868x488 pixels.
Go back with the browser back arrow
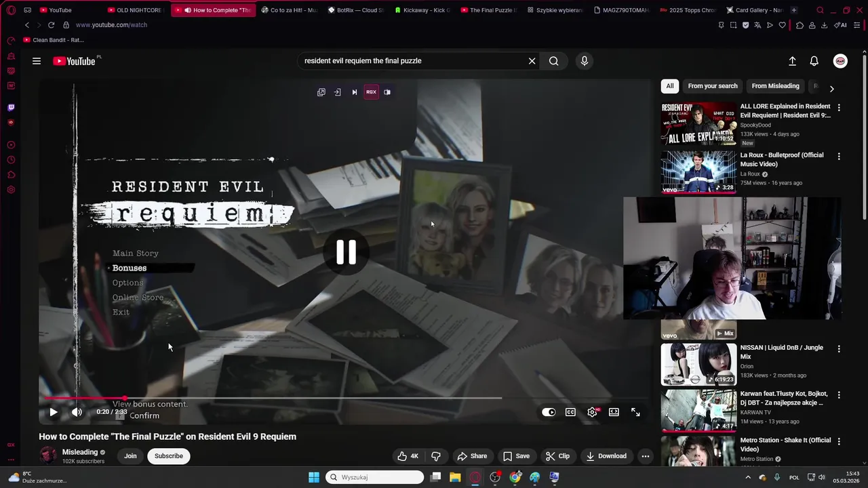click(x=26, y=25)
